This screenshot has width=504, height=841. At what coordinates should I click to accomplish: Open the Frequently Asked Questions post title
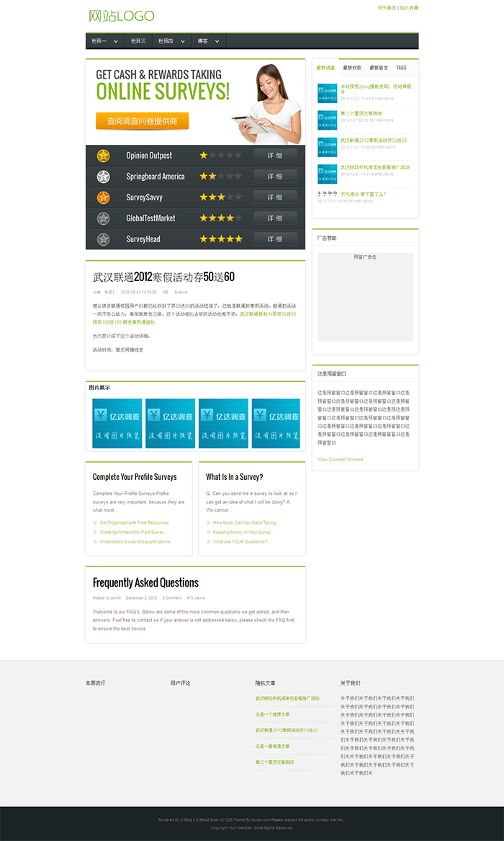click(145, 582)
